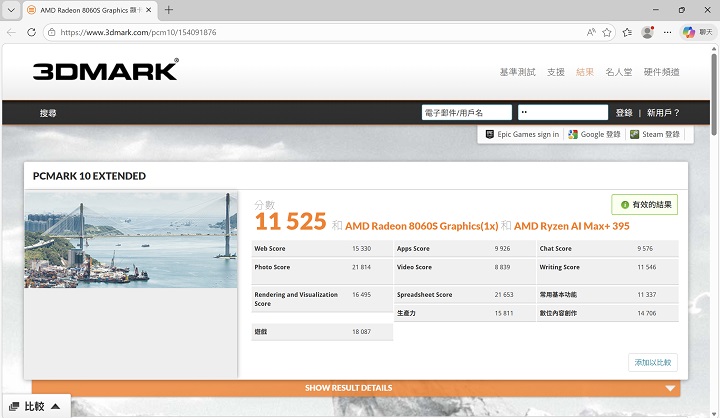Minimize the browser window

656,10
